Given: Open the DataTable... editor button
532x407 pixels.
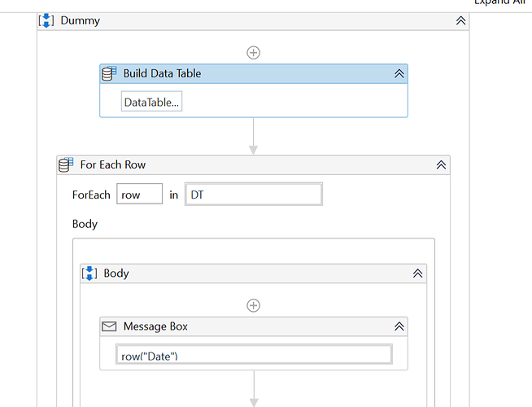Looking at the screenshot, I should 152,102.
